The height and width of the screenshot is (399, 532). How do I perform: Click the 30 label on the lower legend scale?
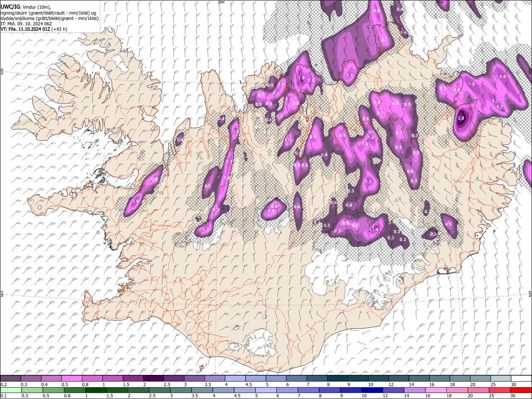coord(514,396)
